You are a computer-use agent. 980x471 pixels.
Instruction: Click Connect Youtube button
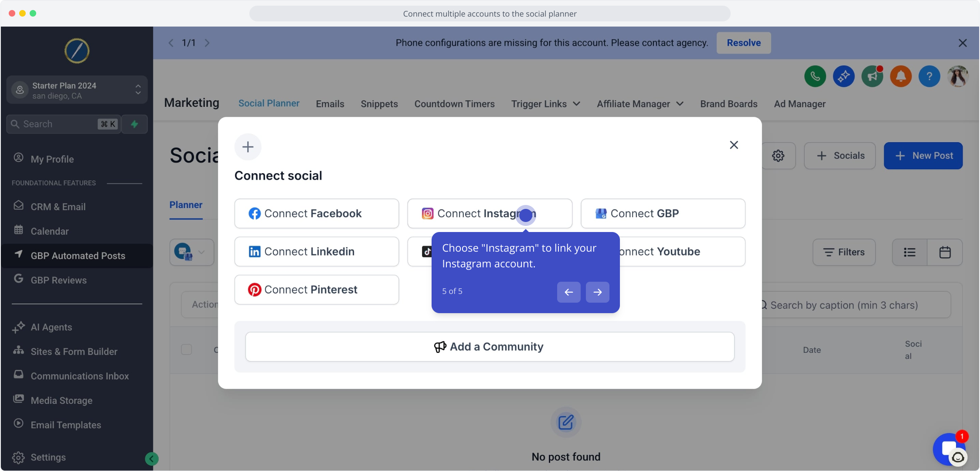(x=682, y=252)
